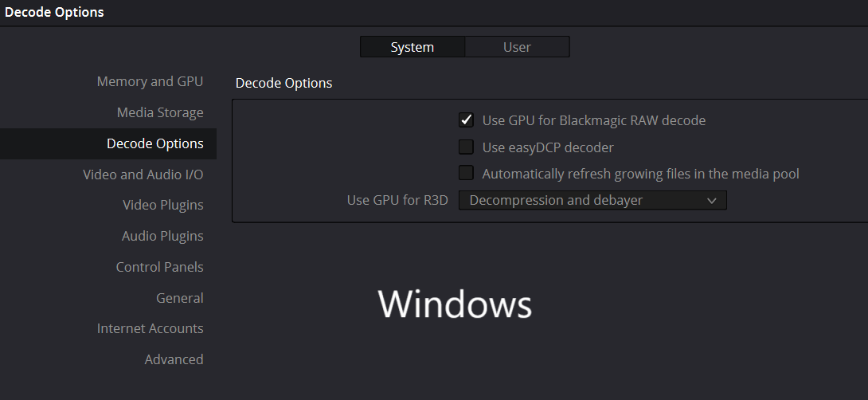
Task: Disable GPU for Blackmagic RAW decode
Action: tap(467, 120)
